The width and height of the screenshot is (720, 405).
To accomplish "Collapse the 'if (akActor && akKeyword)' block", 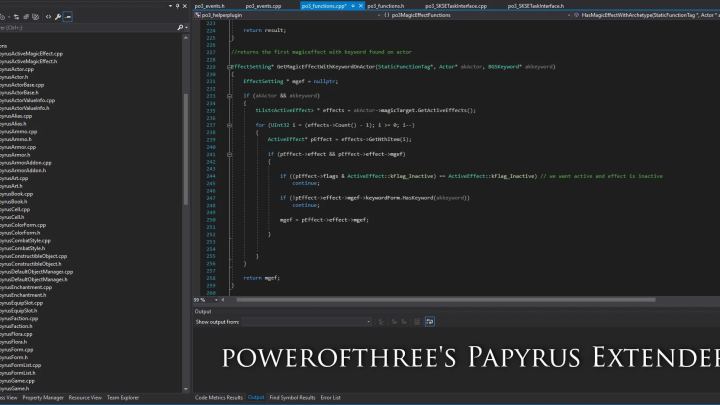I will (229, 96).
